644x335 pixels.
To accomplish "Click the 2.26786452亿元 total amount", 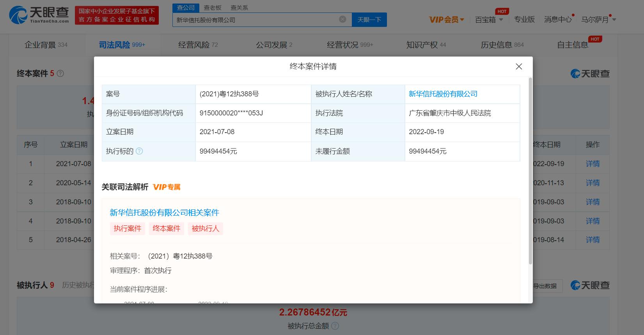I will [313, 312].
